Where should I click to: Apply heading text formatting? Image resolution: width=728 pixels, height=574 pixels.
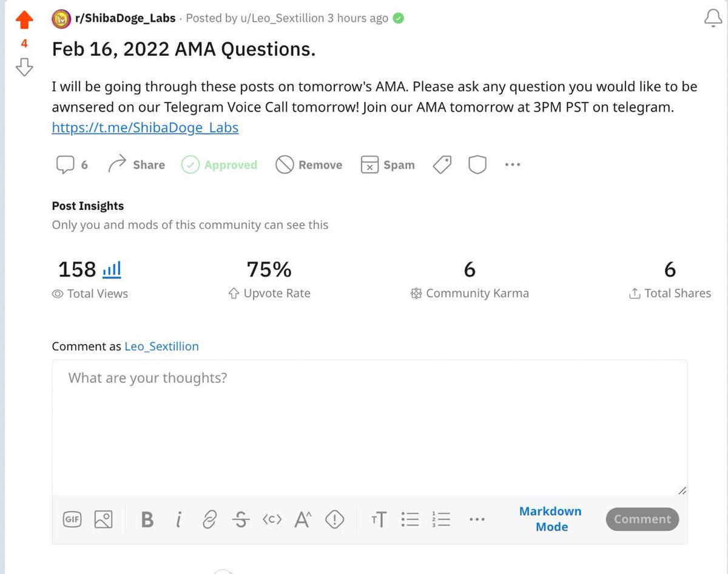click(379, 519)
